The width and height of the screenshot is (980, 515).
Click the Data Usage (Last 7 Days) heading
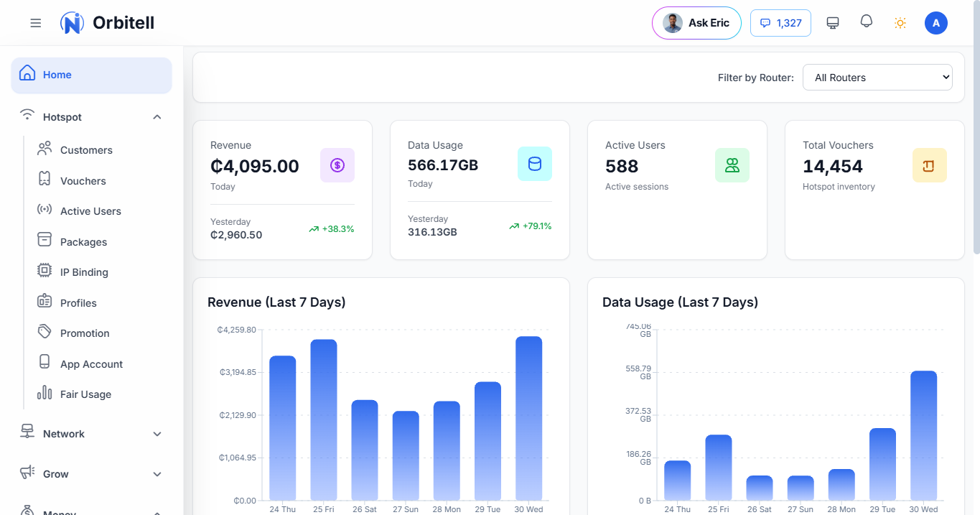click(x=680, y=302)
